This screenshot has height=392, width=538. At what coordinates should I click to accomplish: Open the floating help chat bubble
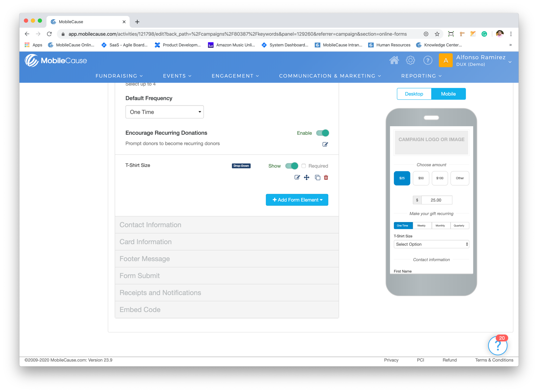pyautogui.click(x=497, y=346)
